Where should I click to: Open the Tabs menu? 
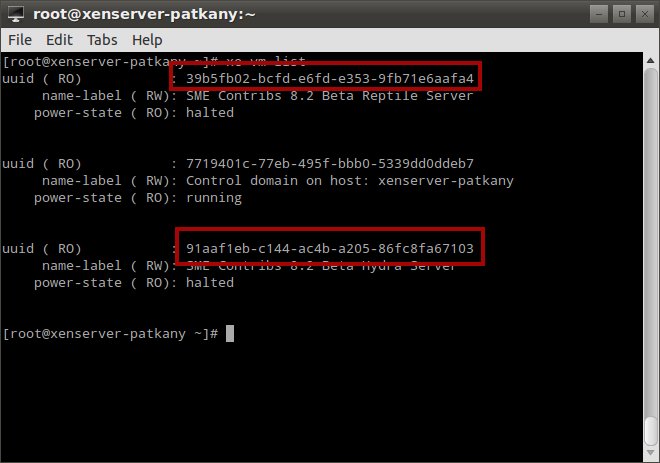[x=102, y=40]
